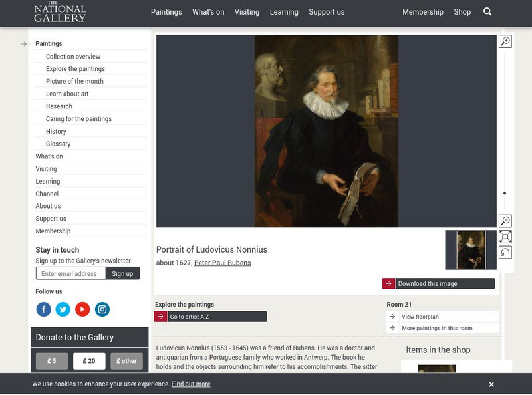The height and width of the screenshot is (395, 532).
Task: Open Explore the paintings in sidebar
Action: pyautogui.click(x=75, y=69)
